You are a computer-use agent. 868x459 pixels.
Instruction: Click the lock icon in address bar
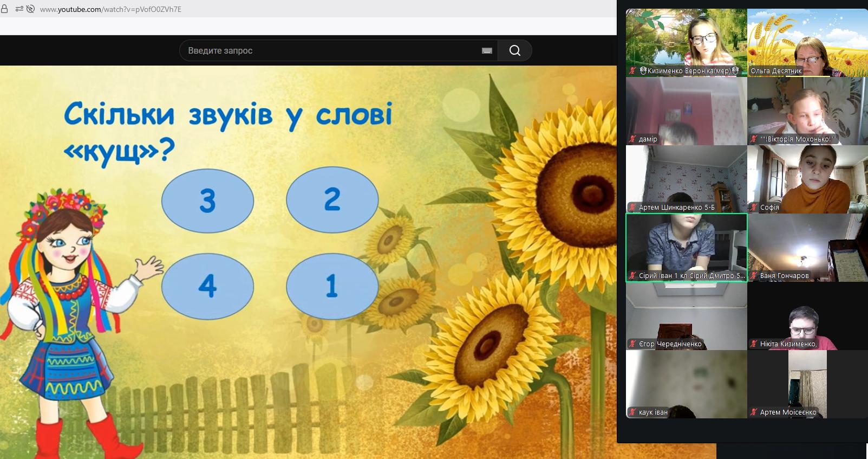(x=4, y=9)
